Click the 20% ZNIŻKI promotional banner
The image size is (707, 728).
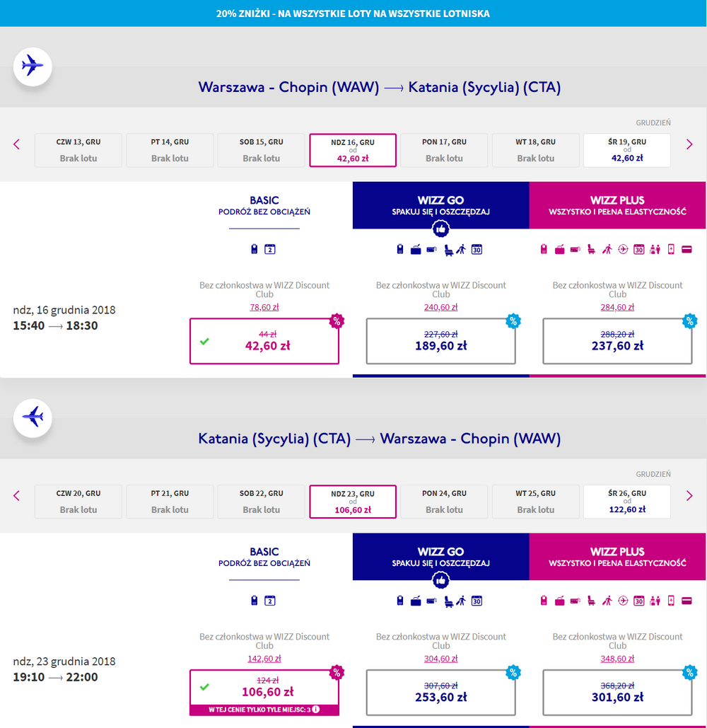click(353, 13)
